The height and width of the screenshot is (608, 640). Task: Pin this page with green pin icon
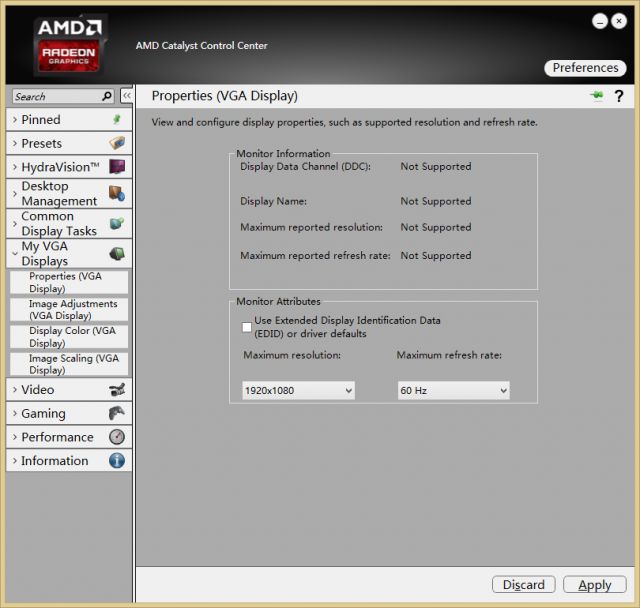tap(597, 95)
